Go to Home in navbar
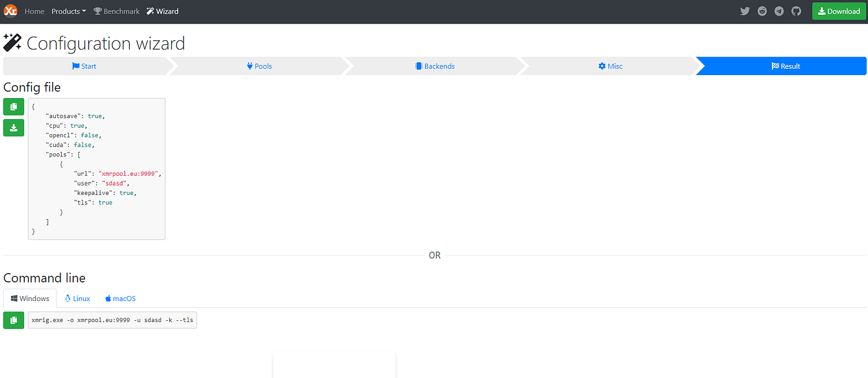The image size is (868, 378). [x=34, y=11]
